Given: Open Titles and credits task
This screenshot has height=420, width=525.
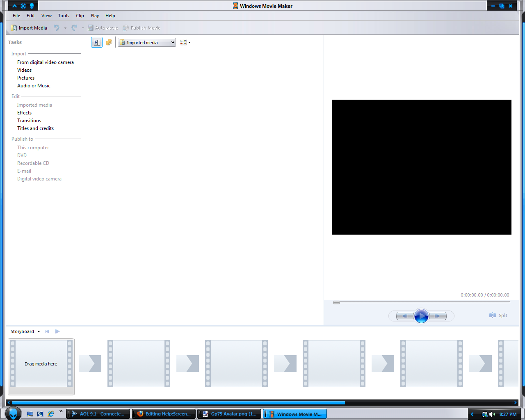Looking at the screenshot, I should tap(35, 128).
